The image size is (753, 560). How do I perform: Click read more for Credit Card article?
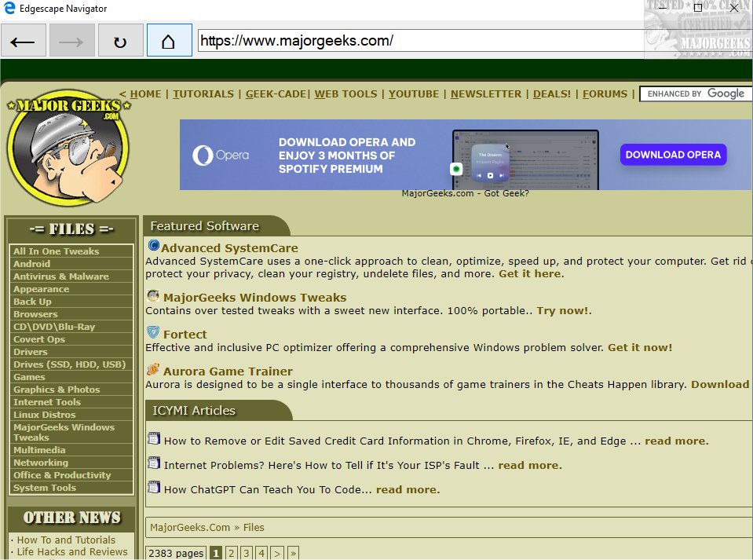pos(676,441)
